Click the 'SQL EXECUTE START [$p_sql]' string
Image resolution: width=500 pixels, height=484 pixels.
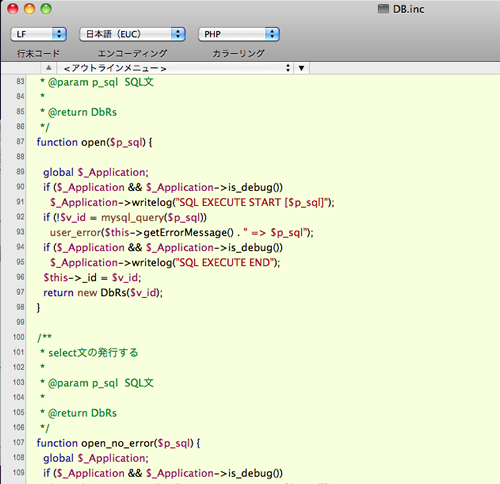(251, 203)
